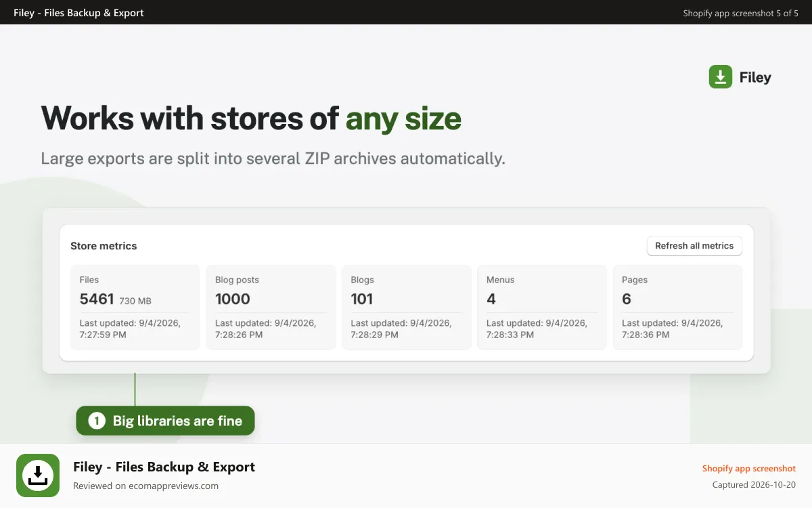The width and height of the screenshot is (812, 508).
Task: Select the Blogs metric card
Action: point(407,308)
